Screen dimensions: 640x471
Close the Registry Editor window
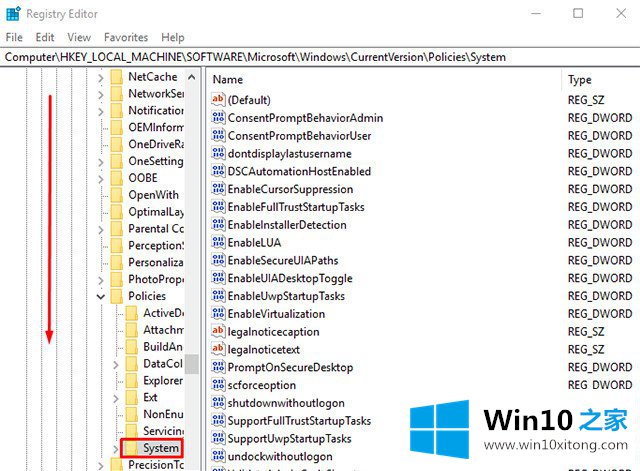pos(621,13)
